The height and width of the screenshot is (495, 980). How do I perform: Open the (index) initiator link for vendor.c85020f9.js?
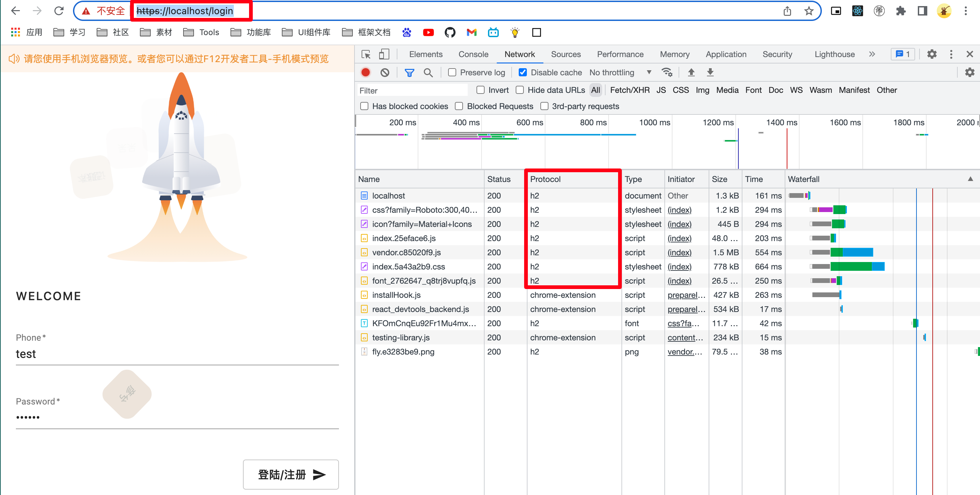point(680,253)
